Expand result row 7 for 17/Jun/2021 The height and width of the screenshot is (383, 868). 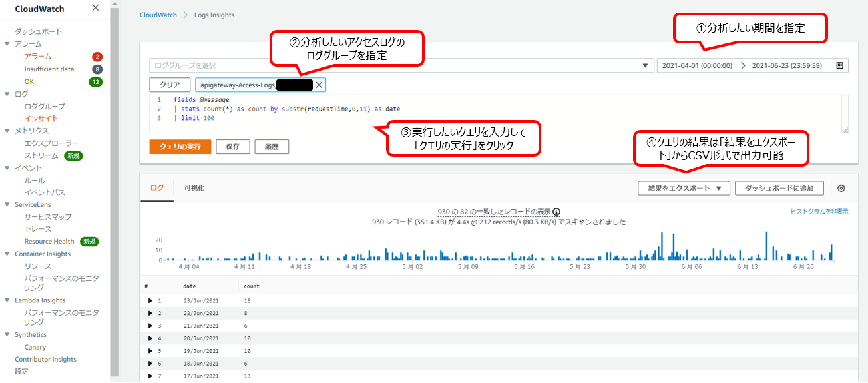(150, 376)
